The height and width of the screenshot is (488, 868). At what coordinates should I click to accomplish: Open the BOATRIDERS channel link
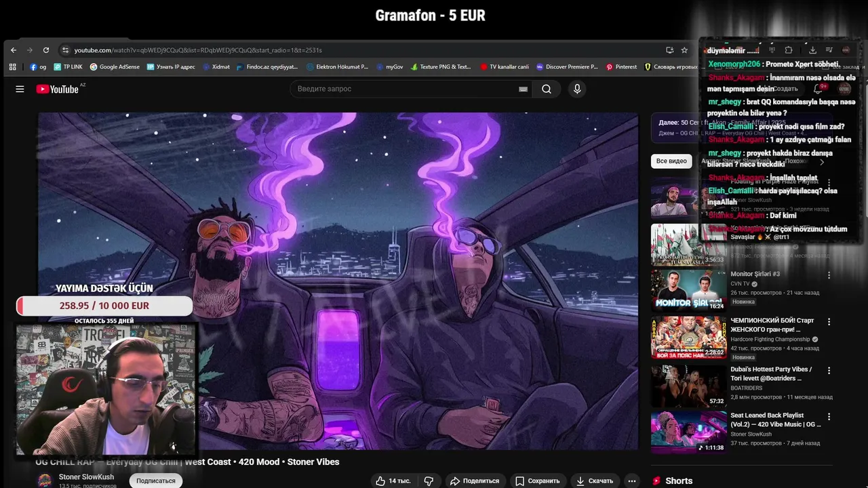pos(746,388)
